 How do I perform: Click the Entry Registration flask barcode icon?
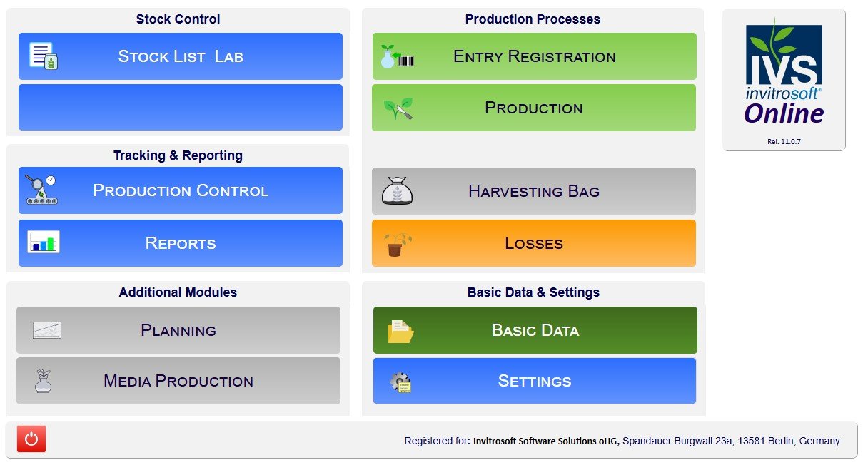(x=397, y=56)
